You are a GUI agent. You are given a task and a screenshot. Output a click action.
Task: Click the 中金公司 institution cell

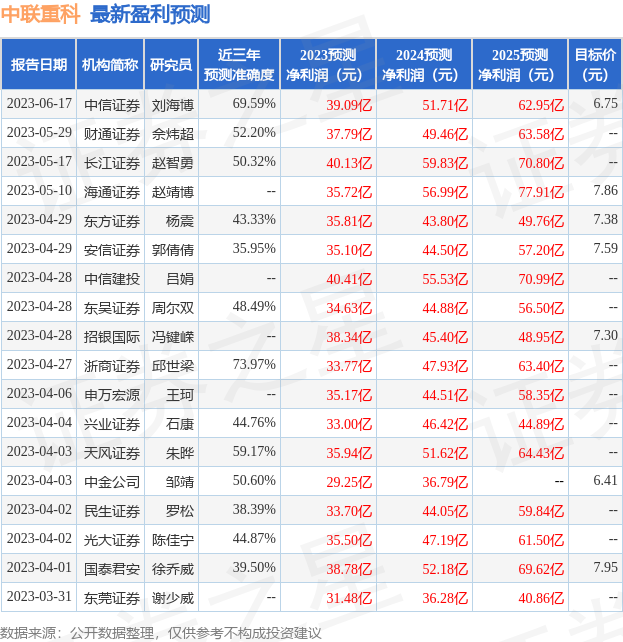112,482
